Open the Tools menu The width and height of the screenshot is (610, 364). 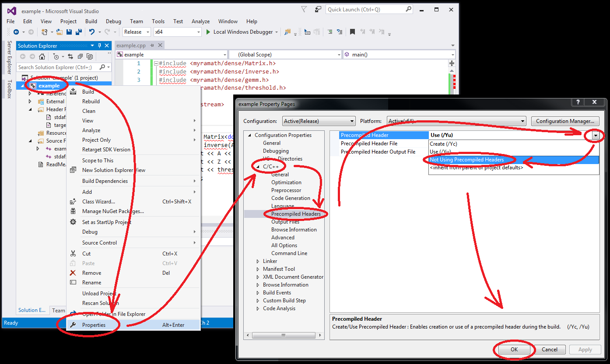point(158,21)
